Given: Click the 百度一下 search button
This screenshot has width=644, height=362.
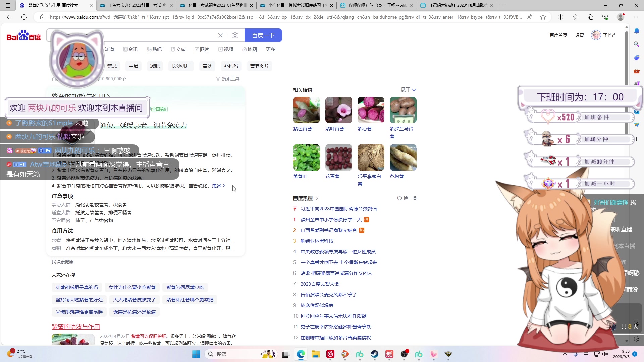Looking at the screenshot, I should pyautogui.click(x=263, y=35).
